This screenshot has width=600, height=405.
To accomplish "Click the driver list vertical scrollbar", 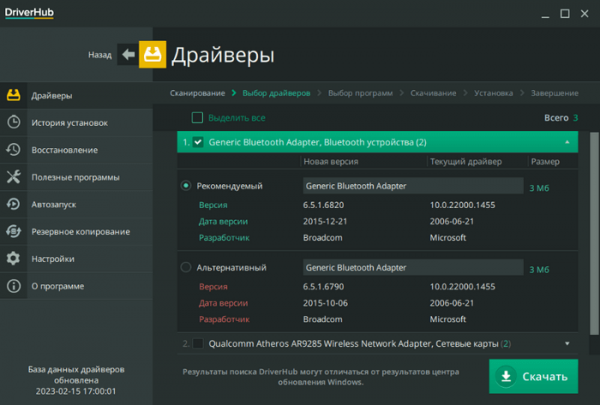I will pos(594,233).
